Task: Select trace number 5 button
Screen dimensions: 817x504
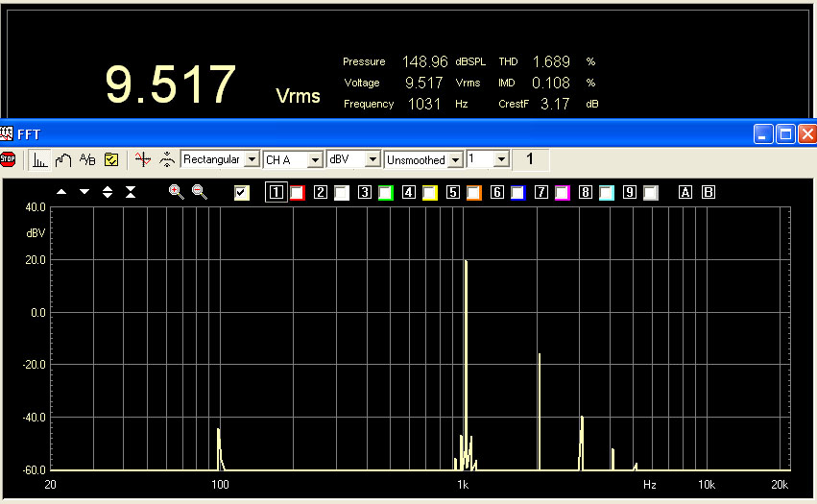Action: [x=453, y=193]
